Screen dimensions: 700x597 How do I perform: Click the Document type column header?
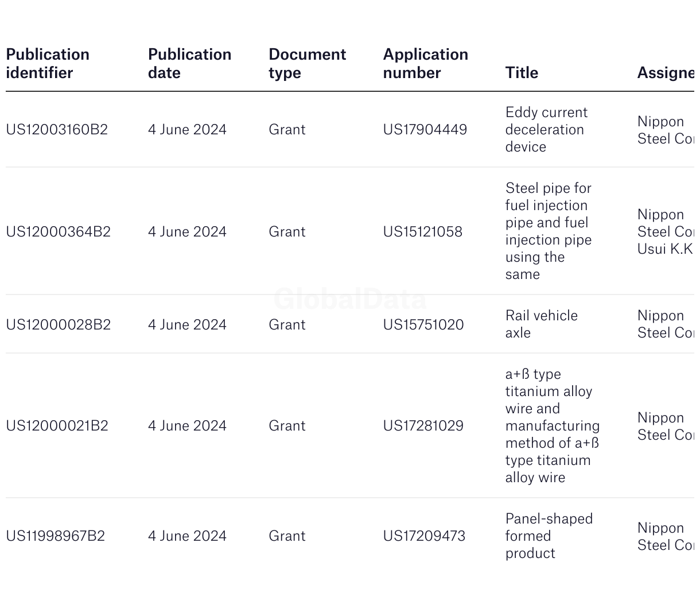[308, 64]
